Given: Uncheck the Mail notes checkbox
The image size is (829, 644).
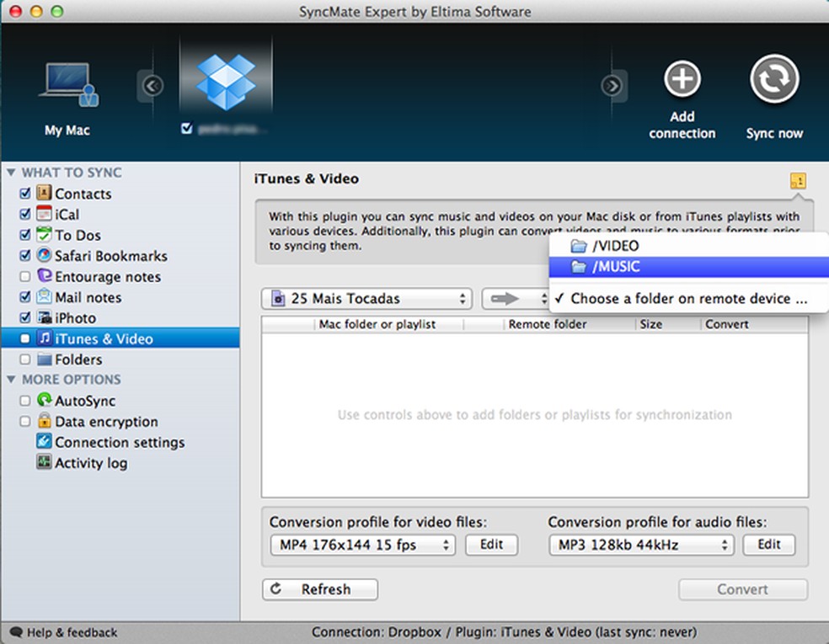Looking at the screenshot, I should (x=24, y=297).
